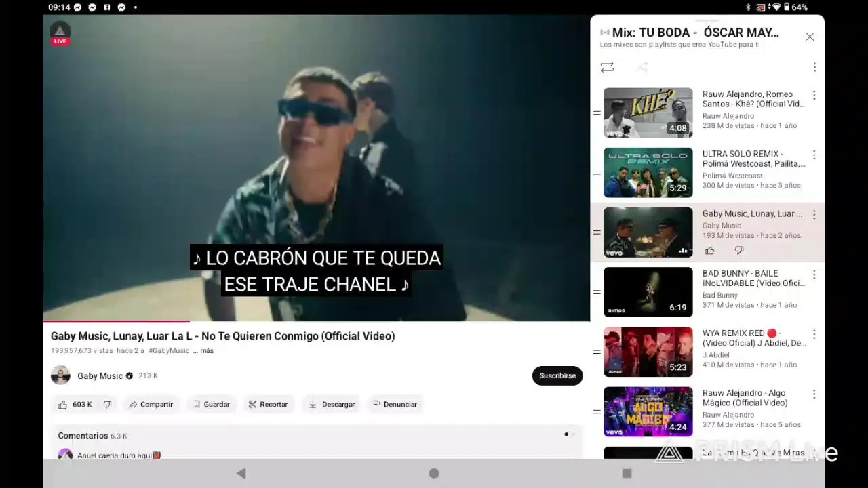868x488 pixels.
Task: Open Gaby Music channel avatar
Action: [60, 375]
